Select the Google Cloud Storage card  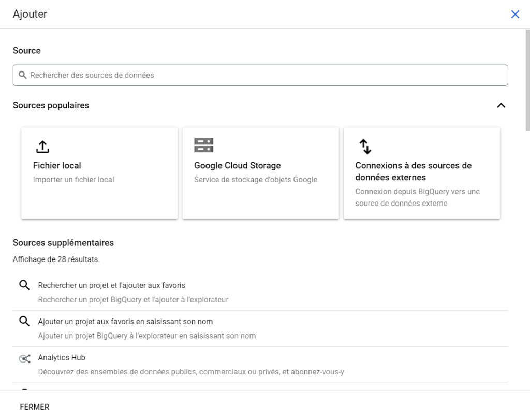click(x=260, y=173)
